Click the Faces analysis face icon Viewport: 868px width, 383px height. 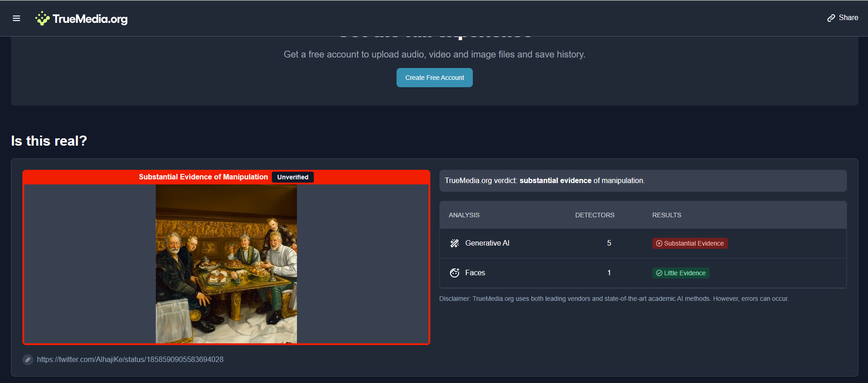pos(455,273)
